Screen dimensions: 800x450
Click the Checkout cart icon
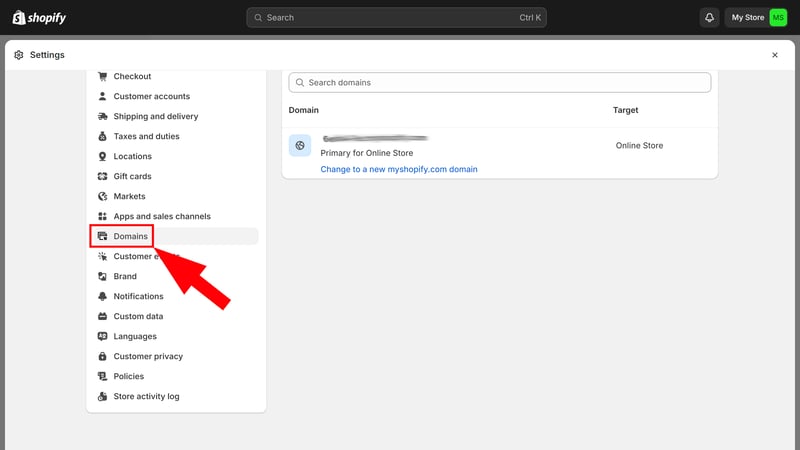click(103, 76)
